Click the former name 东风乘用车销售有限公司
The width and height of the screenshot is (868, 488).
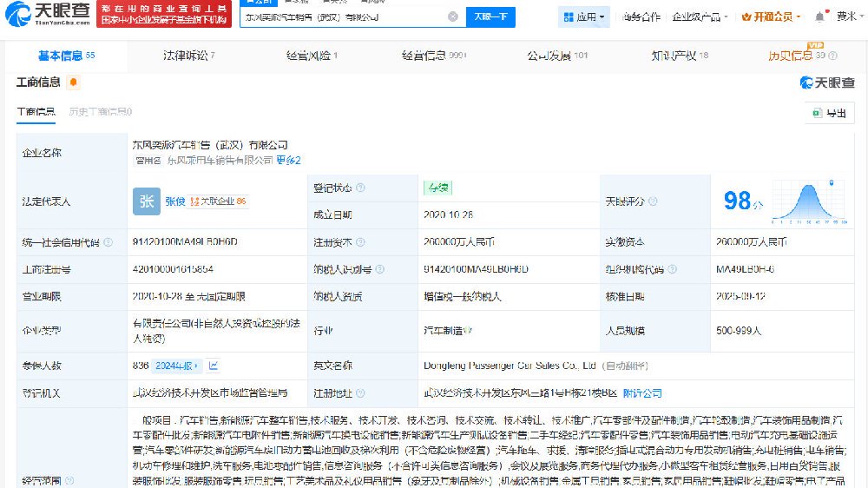click(x=220, y=160)
